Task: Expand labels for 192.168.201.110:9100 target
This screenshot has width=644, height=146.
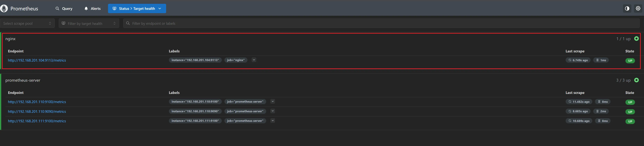Action: (x=273, y=101)
